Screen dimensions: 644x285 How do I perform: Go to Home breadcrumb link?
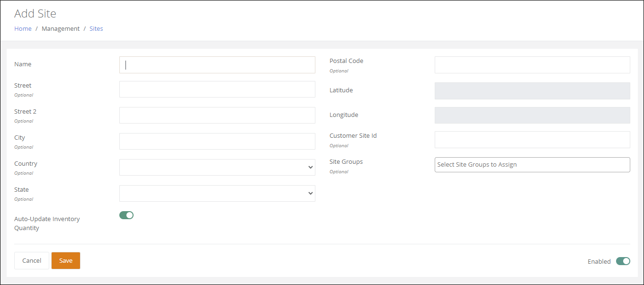pos(23,28)
